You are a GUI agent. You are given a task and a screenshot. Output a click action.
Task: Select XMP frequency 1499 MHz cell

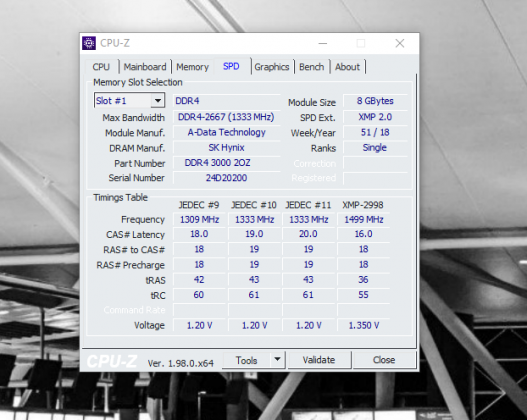tap(364, 219)
